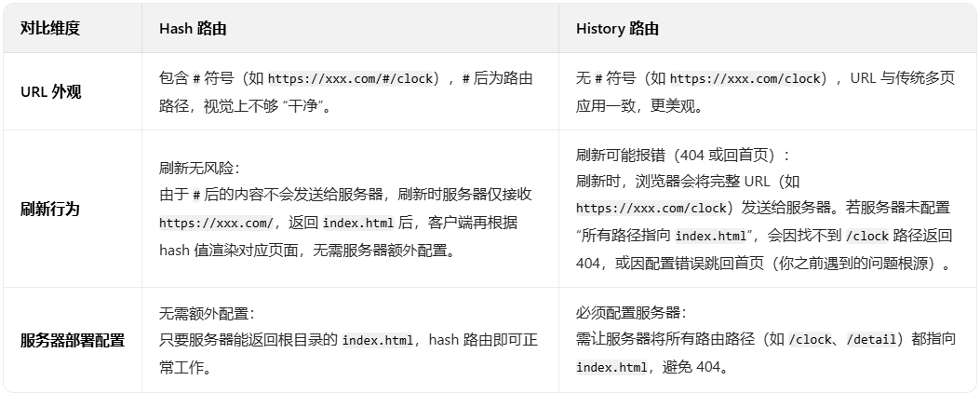Click the text "刷新可能报错（404 或回首页）："
Image resolution: width=980 pixels, height=394 pixels.
(x=684, y=156)
